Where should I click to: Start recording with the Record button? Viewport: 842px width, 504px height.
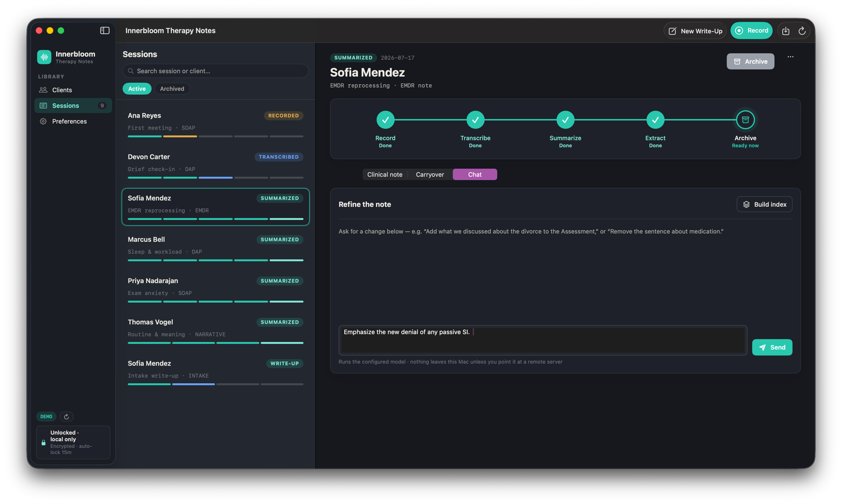(751, 31)
